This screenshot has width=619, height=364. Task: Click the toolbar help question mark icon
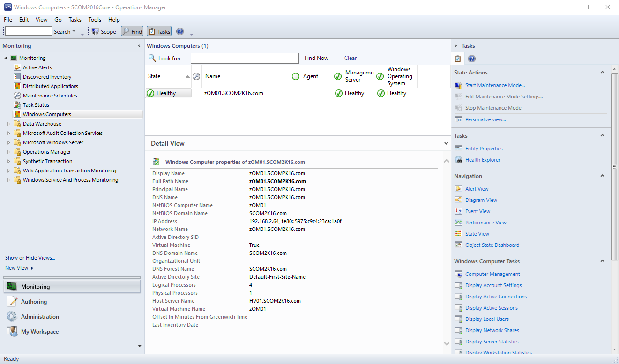pyautogui.click(x=180, y=31)
